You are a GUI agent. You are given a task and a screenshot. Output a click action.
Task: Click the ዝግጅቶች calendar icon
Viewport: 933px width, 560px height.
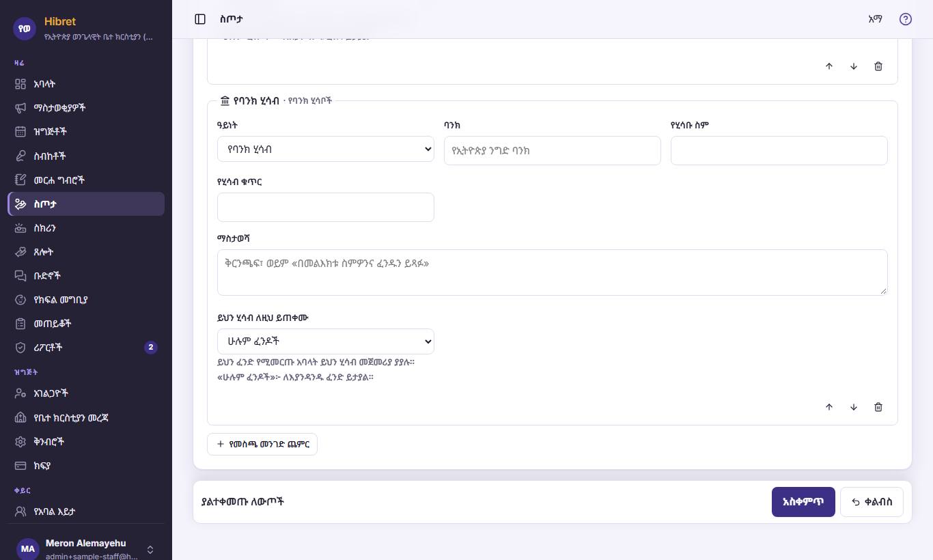(x=20, y=132)
